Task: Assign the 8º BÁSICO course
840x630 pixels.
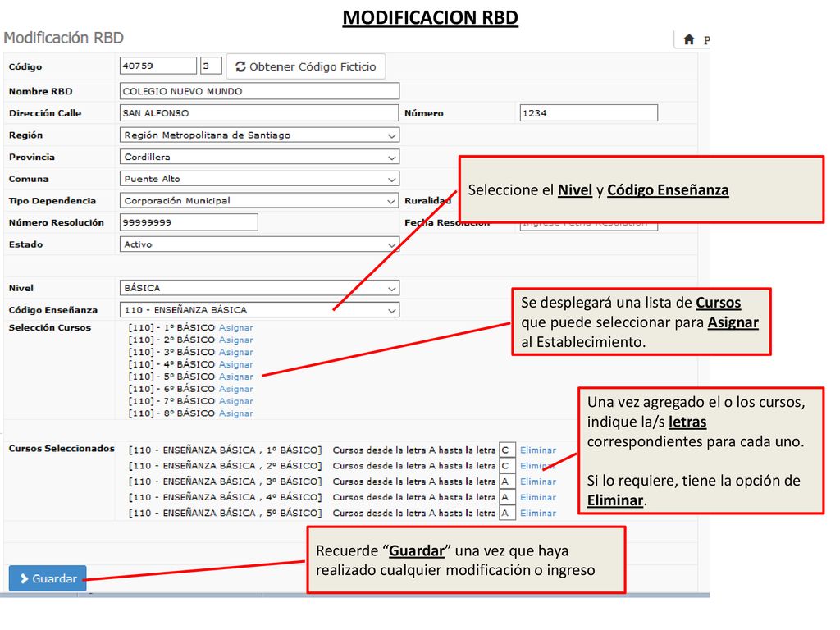Action: pos(235,414)
